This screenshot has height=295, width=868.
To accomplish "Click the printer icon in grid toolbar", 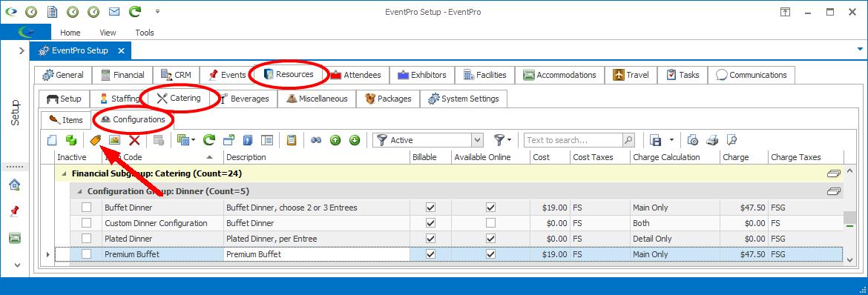I will pos(712,140).
